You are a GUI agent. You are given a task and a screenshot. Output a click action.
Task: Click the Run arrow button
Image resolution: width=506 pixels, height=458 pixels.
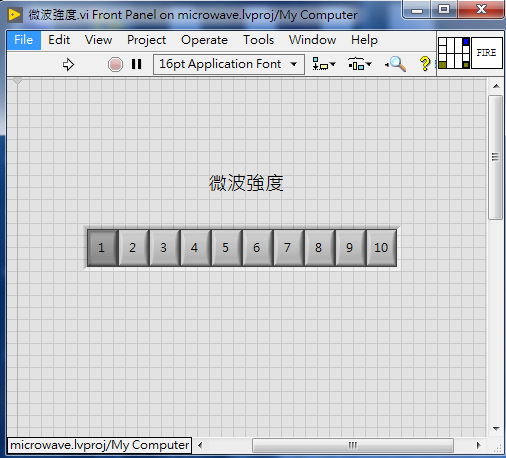[x=68, y=64]
